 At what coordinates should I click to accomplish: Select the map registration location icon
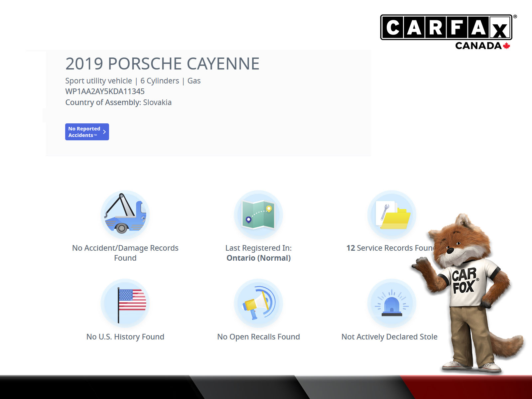[x=258, y=214]
